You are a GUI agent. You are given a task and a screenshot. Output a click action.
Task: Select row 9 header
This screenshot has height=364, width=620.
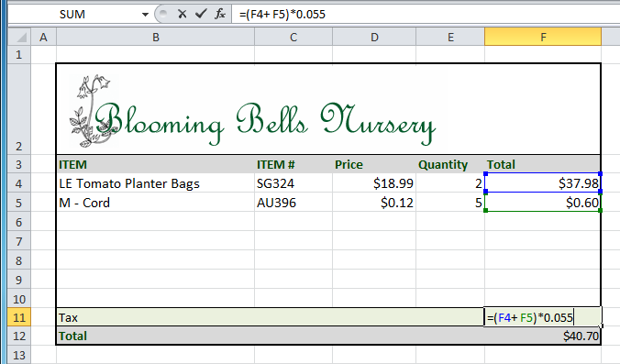point(19,280)
